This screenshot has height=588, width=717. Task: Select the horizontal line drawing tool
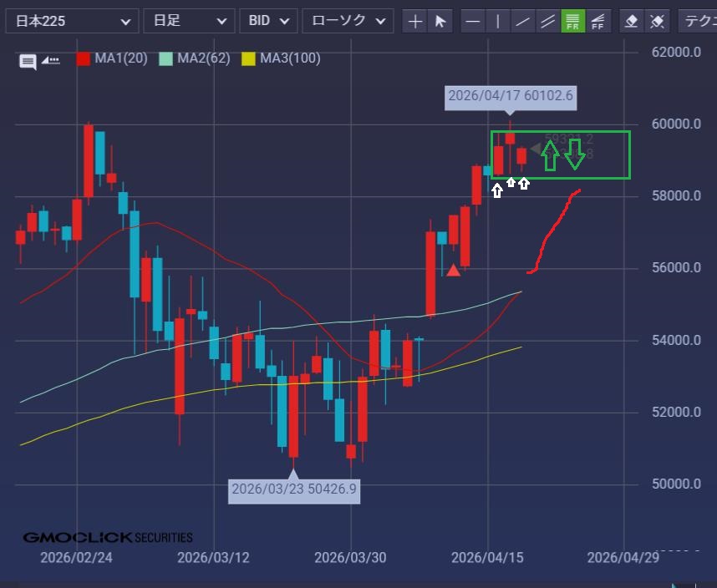pyautogui.click(x=473, y=21)
